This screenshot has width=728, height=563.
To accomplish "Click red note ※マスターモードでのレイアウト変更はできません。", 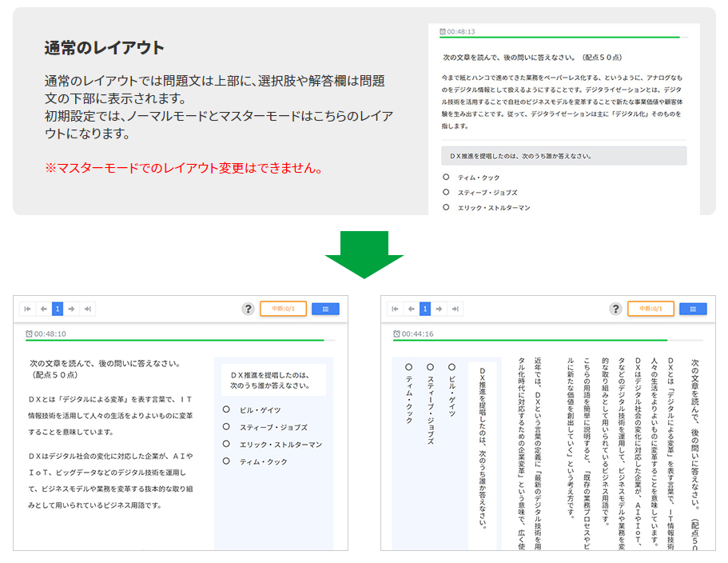I will coord(185,168).
